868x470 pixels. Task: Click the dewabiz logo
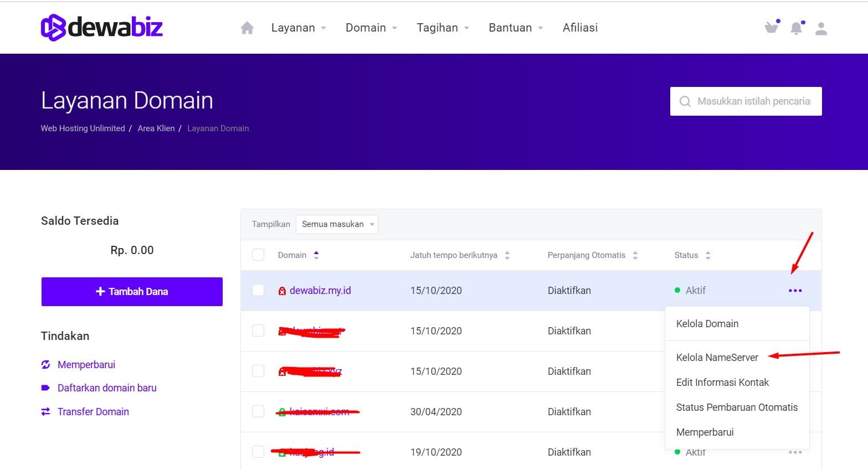tap(102, 27)
